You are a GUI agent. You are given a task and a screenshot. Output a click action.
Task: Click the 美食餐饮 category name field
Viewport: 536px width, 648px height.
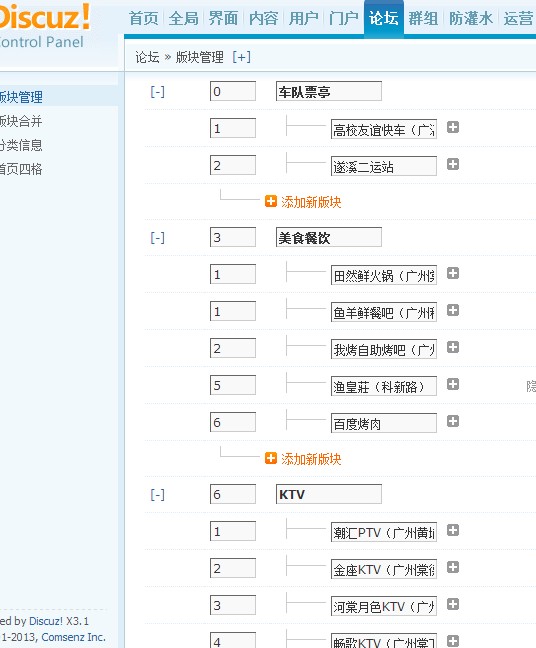click(x=329, y=237)
